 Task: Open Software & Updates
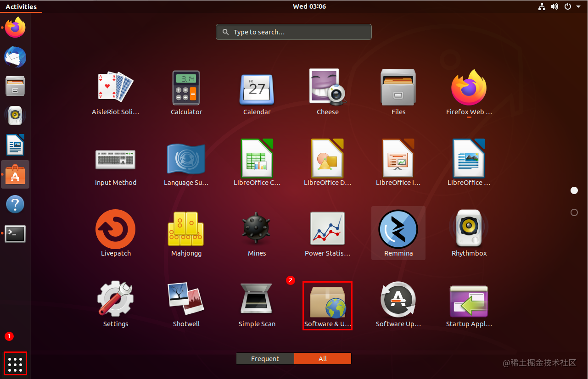tap(327, 301)
